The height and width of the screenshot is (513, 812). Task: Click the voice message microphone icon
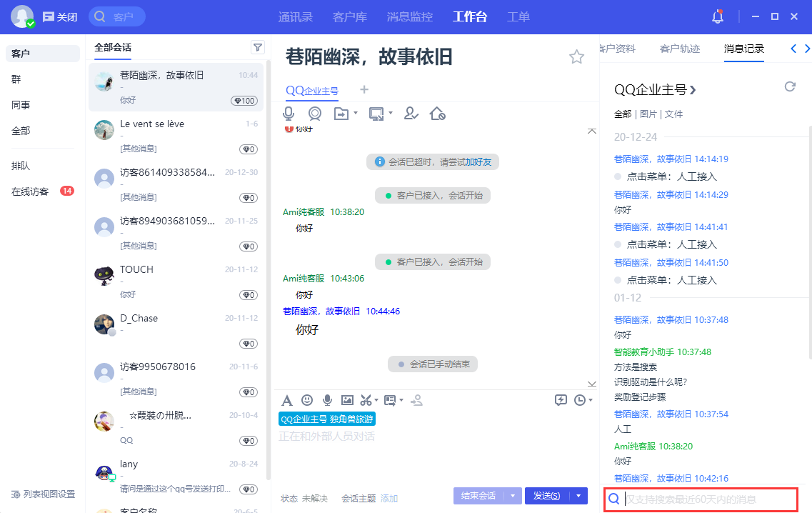point(327,400)
